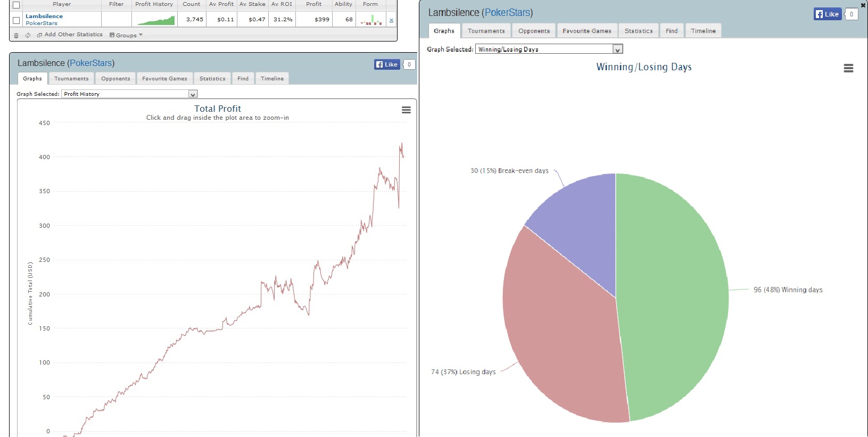This screenshot has height=437, width=868.
Task: Click the PokerStars link in the pie chart panel title
Action: coord(507,12)
